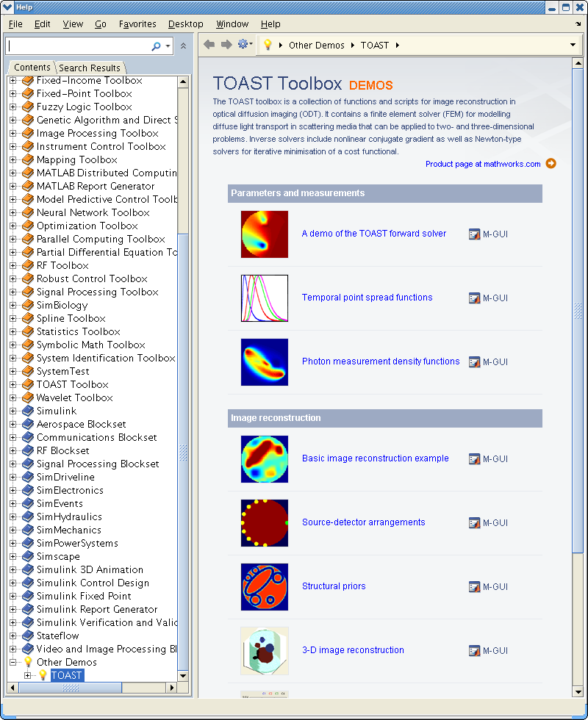Switch to the Search Results tab
588x720 pixels.
[90, 68]
